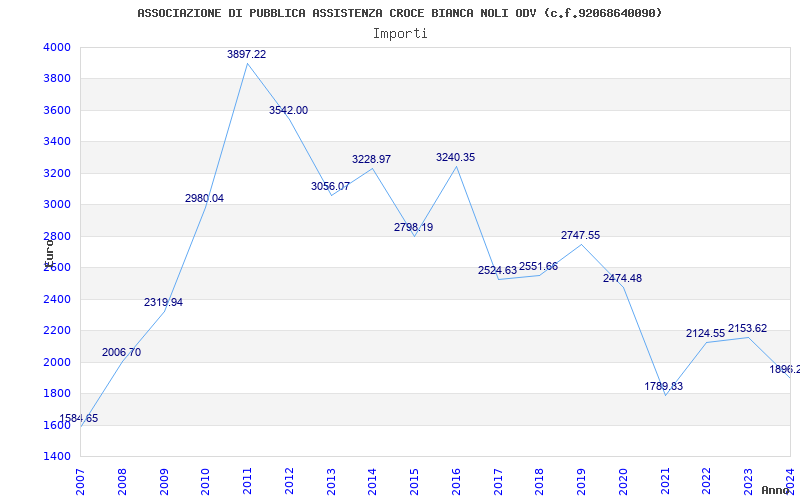This screenshot has height=500, width=800.
Task: Click the x-axis year 2023
Action: coord(748,482)
